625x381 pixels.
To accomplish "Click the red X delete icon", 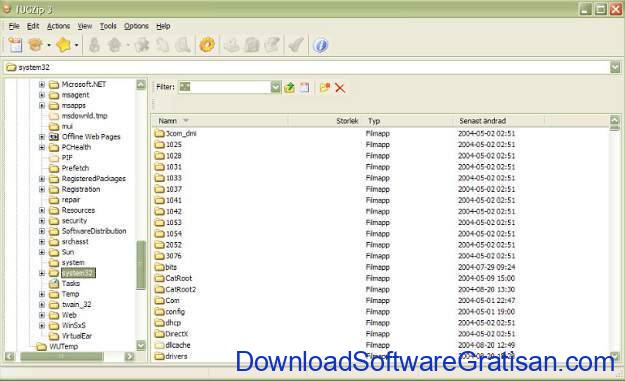I will pos(340,87).
